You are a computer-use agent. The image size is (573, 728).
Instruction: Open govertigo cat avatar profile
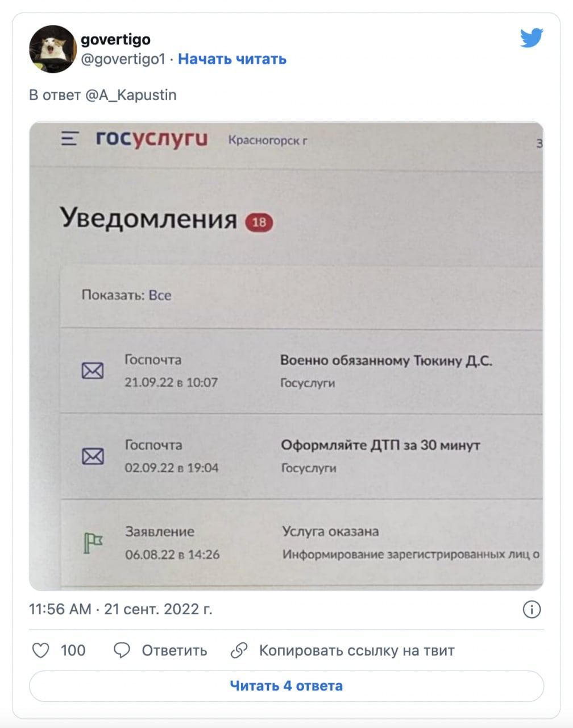[x=52, y=49]
